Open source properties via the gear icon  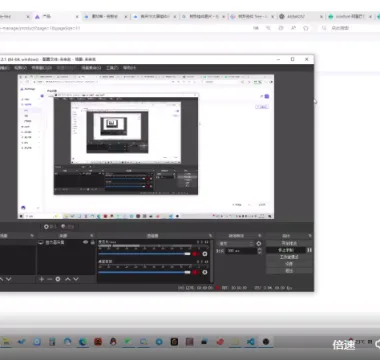pyautogui.click(x=58, y=279)
